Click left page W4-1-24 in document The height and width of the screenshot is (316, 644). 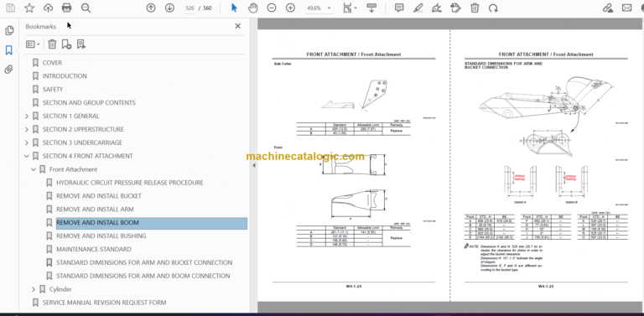[x=354, y=165]
